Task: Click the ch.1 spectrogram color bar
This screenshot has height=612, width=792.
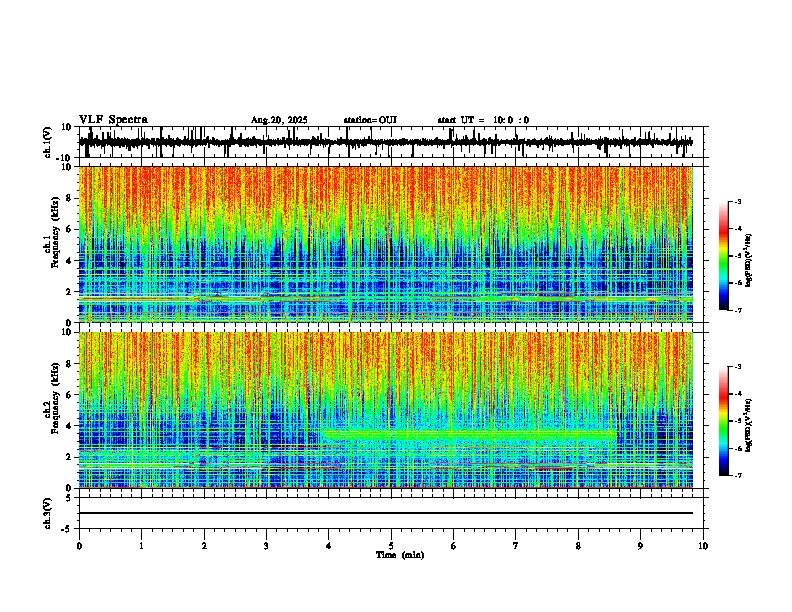Action: [723, 256]
